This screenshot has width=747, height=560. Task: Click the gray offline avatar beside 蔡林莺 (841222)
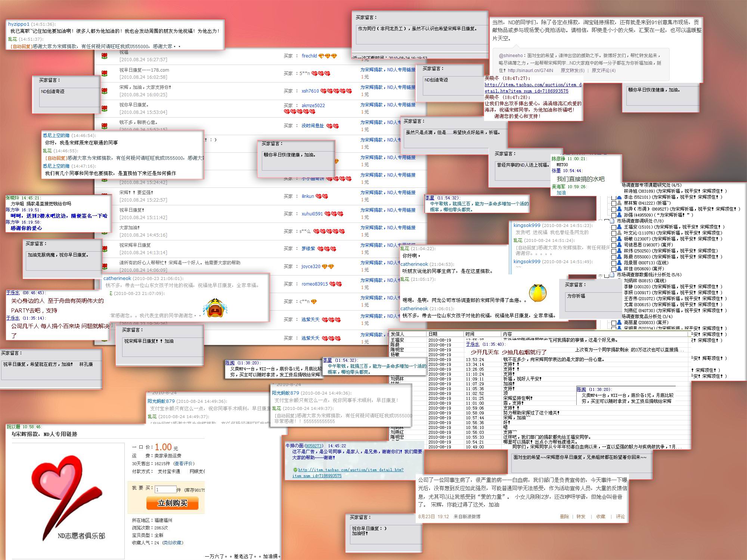(x=620, y=203)
